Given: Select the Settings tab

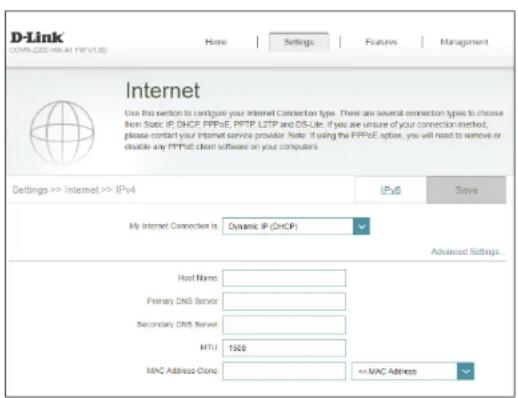Looking at the screenshot, I should (x=299, y=42).
